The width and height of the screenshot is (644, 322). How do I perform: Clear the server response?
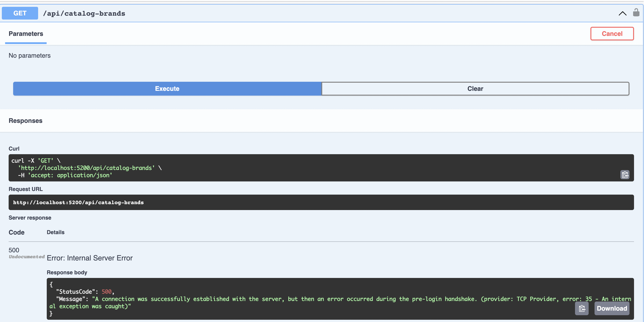(475, 89)
